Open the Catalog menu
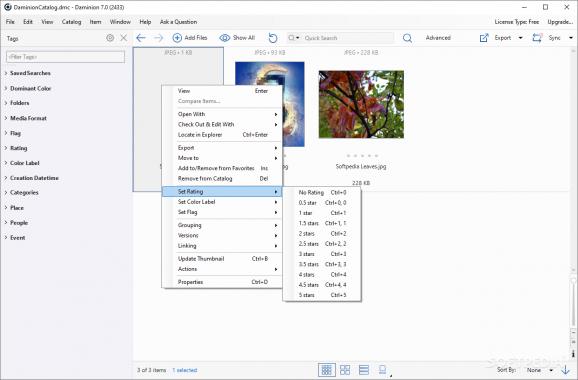This screenshot has width=578, height=380. [72, 22]
